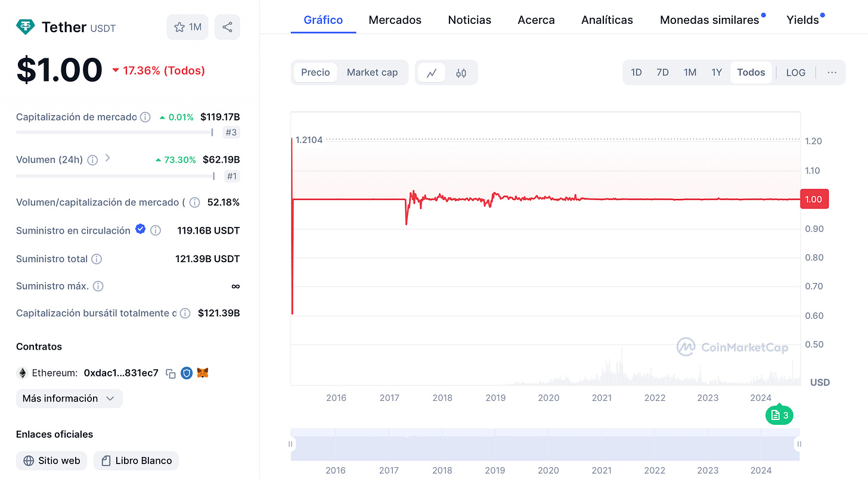Click the 119.16B USDT circulating supply value
Viewport: 868px width, 479px height.
[x=209, y=231]
